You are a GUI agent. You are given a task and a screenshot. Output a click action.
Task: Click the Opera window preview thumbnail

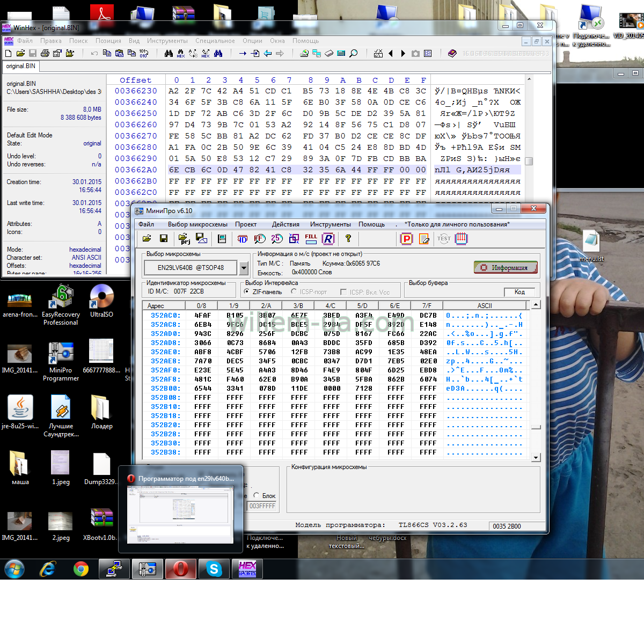(180, 516)
